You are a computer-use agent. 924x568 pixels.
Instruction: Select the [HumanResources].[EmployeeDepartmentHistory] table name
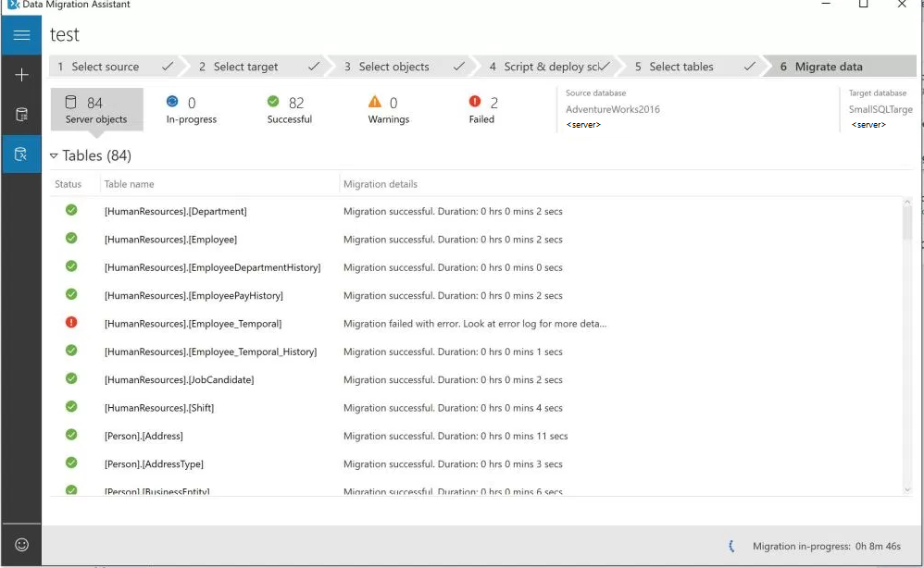pos(213,267)
